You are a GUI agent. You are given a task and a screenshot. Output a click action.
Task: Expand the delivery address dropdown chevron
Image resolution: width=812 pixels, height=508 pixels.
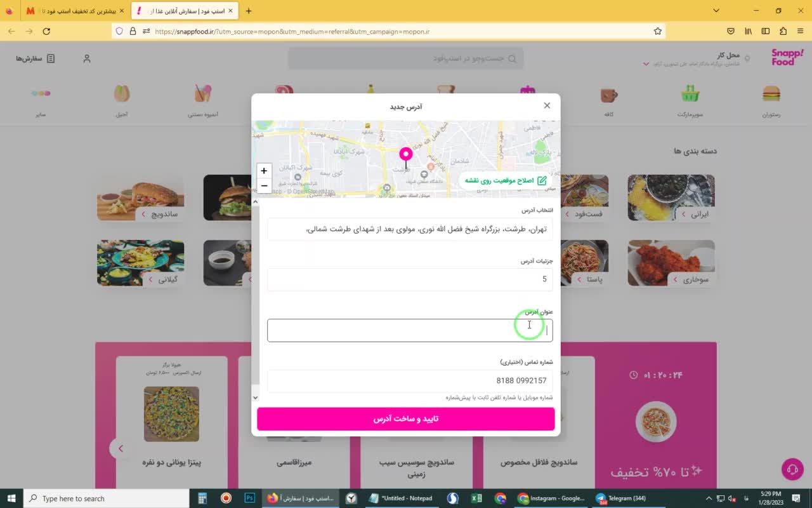646,64
